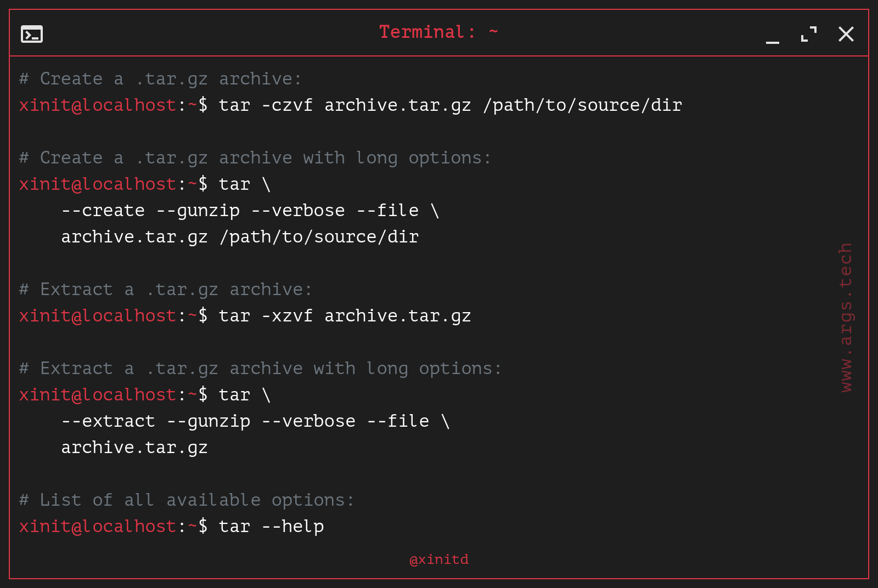Click the 'tar -xzvf archive.tar.gz' command
Viewport: 878px width, 588px height.
click(x=345, y=316)
